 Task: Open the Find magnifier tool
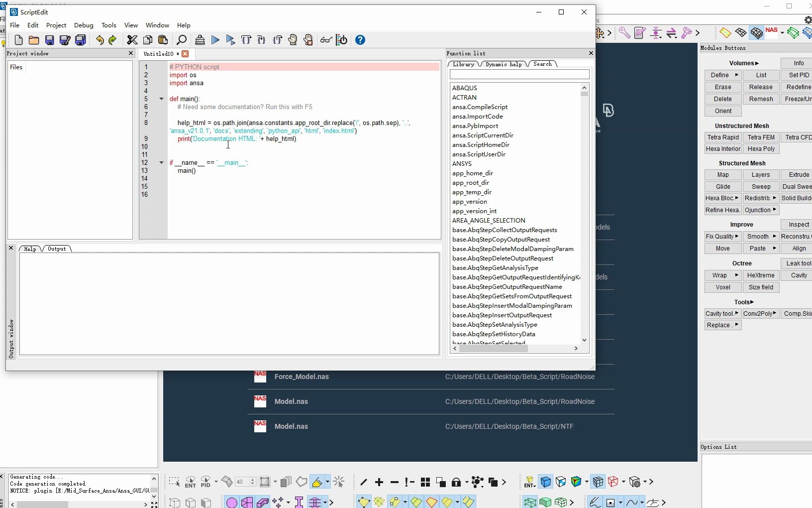(x=182, y=40)
